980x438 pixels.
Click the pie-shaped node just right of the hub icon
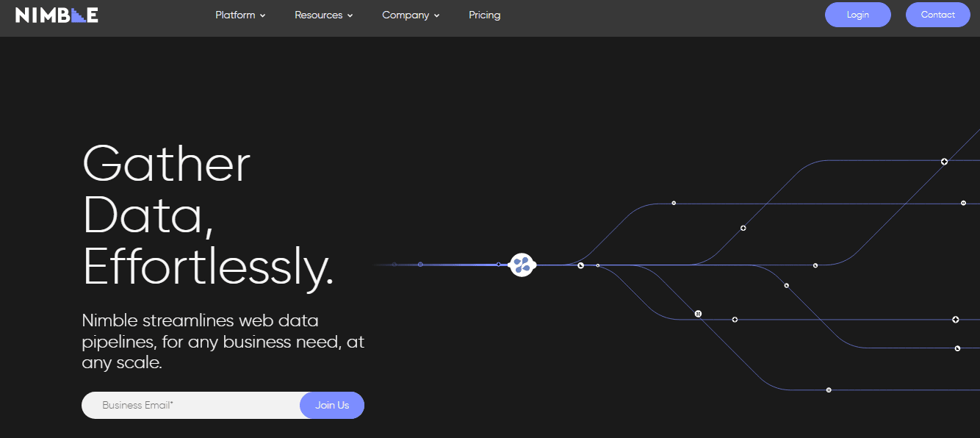click(581, 265)
